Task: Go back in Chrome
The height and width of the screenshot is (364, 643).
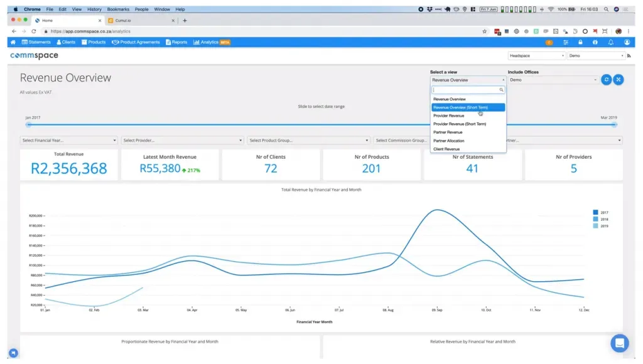Action: click(14, 31)
